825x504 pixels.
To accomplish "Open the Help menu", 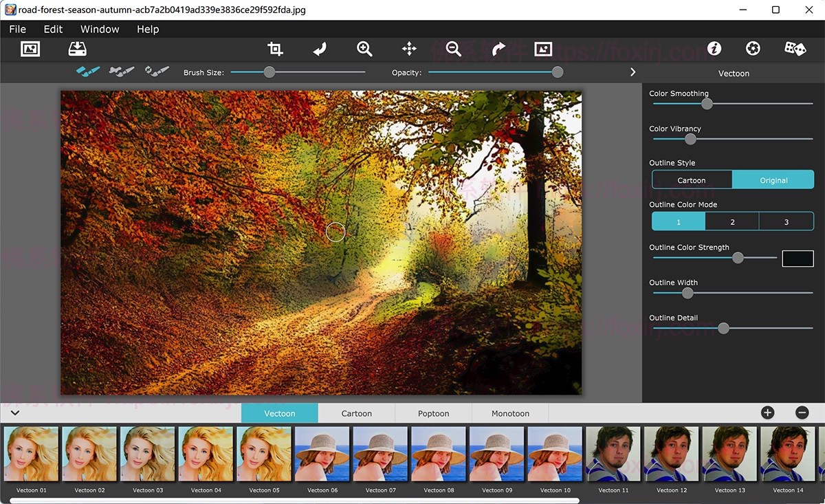I will tap(147, 29).
